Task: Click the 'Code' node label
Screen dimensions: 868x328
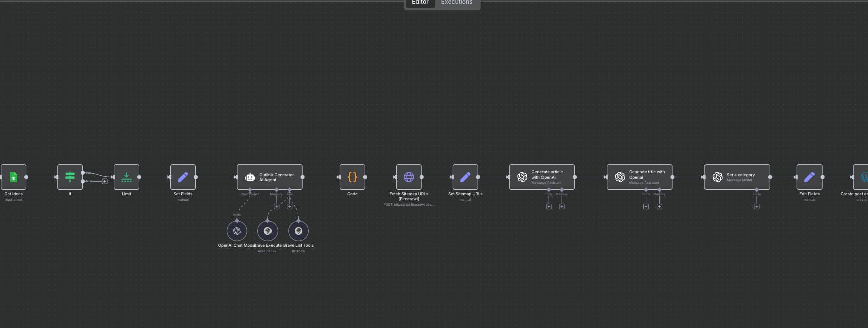Action: 352,194
